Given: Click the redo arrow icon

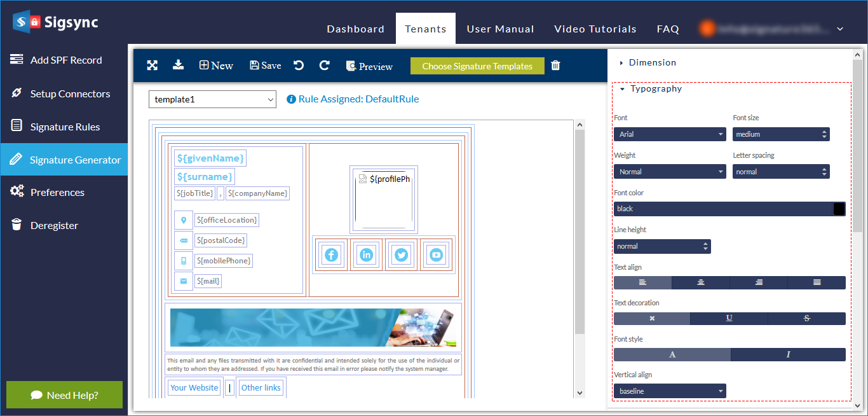Looking at the screenshot, I should click(324, 66).
